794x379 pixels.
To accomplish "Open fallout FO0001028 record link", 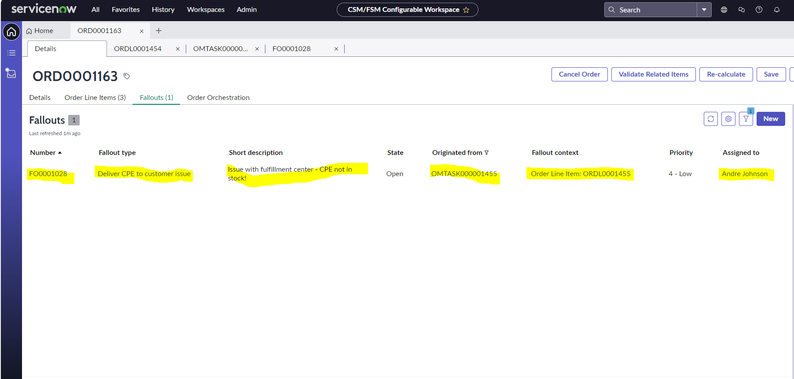I will tap(48, 174).
